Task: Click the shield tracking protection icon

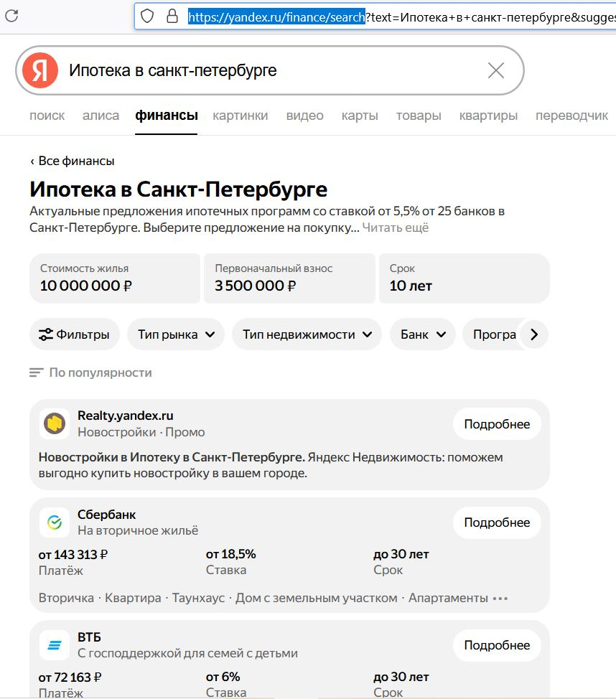Action: 147,16
